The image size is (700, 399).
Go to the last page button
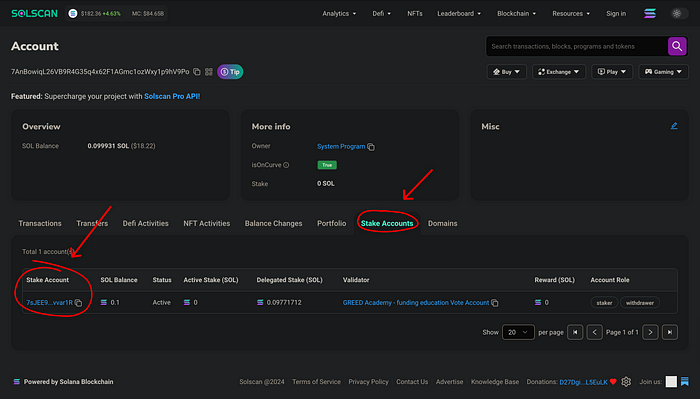click(x=670, y=332)
